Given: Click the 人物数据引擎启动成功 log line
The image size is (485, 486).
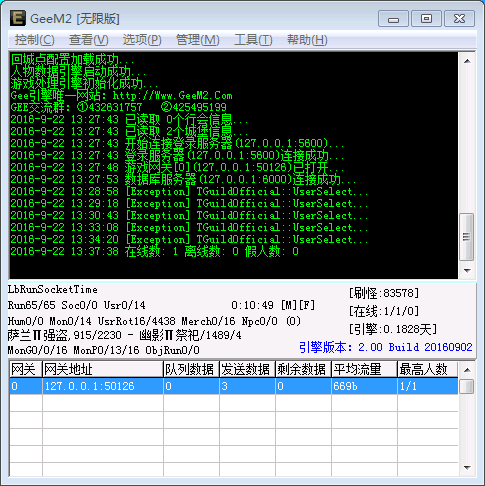Looking at the screenshot, I should [78, 72].
